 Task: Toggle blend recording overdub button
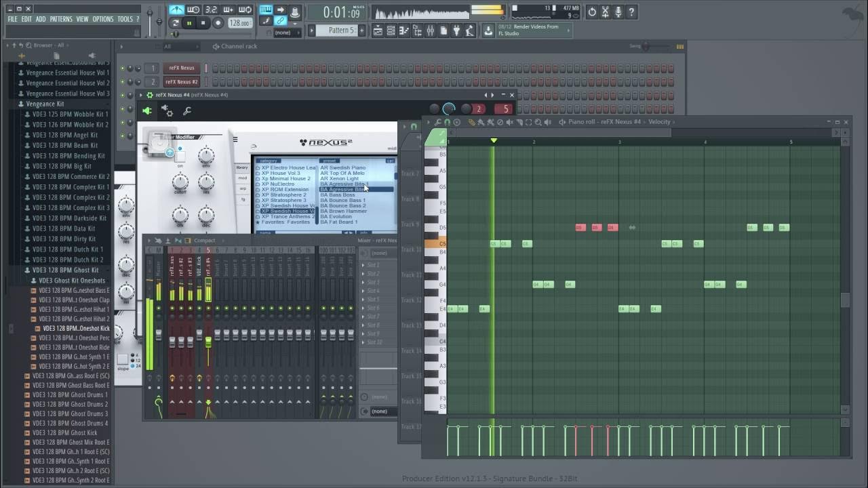[x=228, y=9]
